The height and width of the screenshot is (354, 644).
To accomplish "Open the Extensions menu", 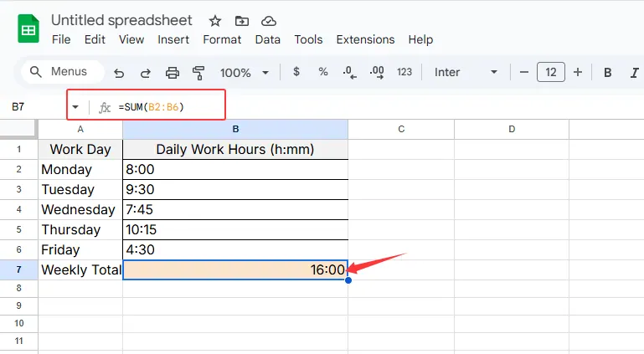I will (365, 39).
